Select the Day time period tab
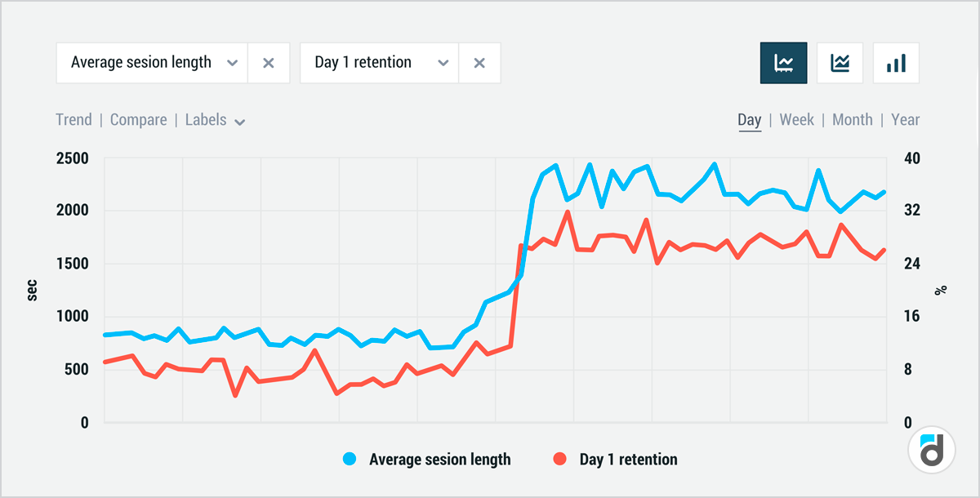Image resolution: width=980 pixels, height=498 pixels. pyautogui.click(x=749, y=120)
